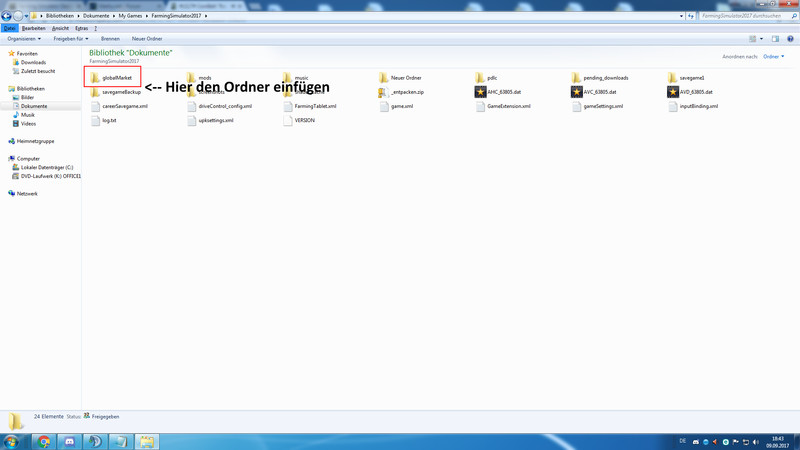Click the Brennen toolbar button
The width and height of the screenshot is (800, 450).
[x=110, y=39]
